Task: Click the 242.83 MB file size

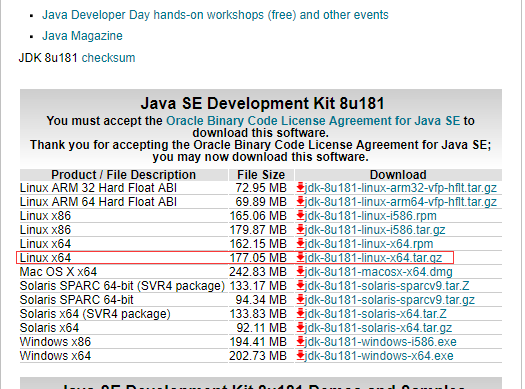Action: 258,272
